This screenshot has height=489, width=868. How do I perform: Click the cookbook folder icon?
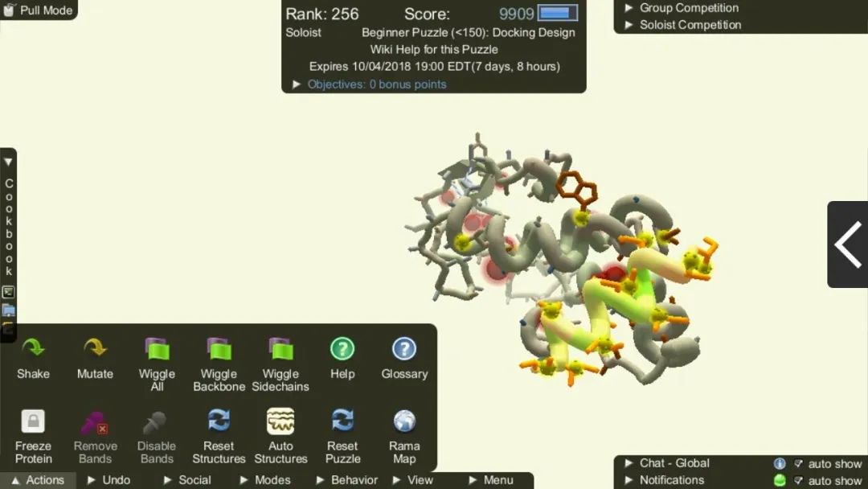click(8, 310)
